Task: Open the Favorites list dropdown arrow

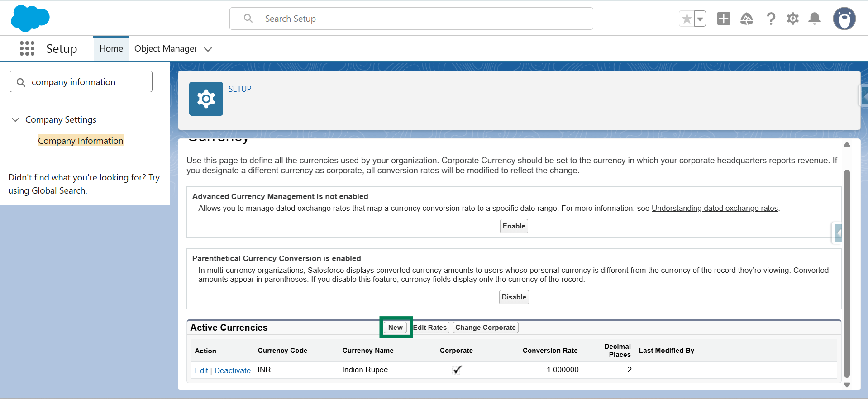Action: coord(700,19)
